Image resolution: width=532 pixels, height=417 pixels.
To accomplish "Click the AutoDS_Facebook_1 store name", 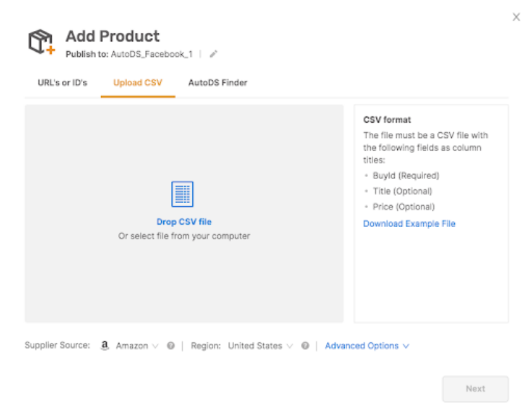I will point(152,54).
